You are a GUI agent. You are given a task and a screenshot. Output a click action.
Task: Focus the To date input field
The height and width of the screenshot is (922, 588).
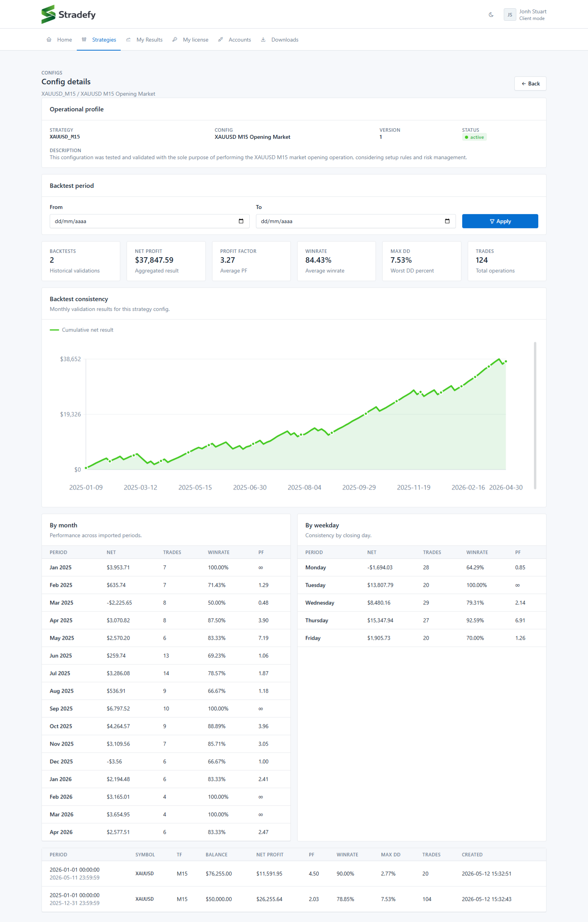coord(356,221)
